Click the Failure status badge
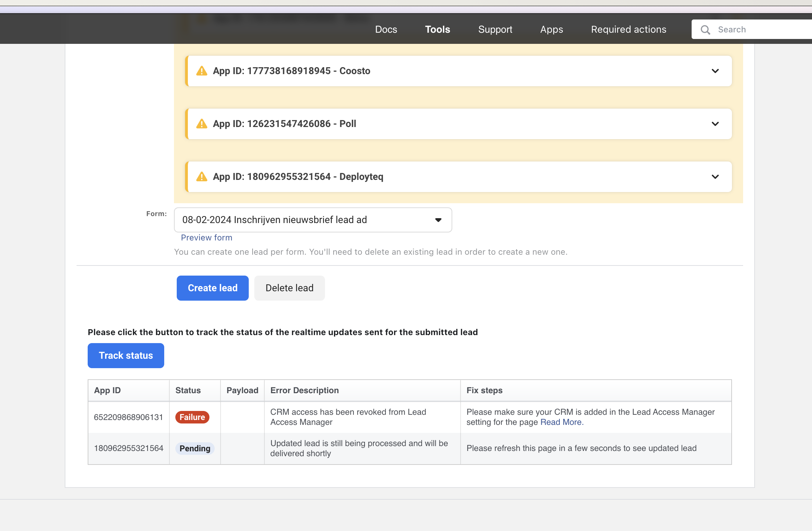 pyautogui.click(x=192, y=417)
